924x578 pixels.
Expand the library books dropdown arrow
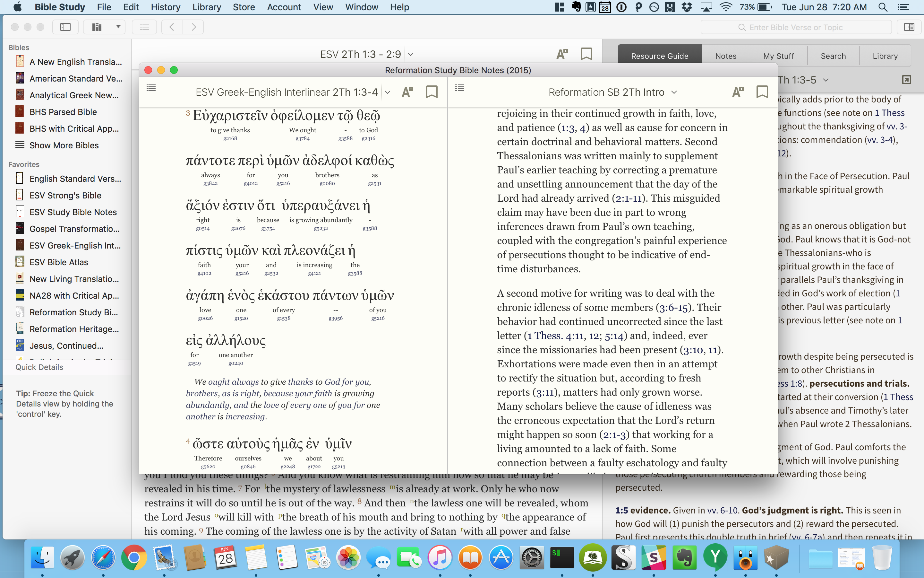[118, 27]
